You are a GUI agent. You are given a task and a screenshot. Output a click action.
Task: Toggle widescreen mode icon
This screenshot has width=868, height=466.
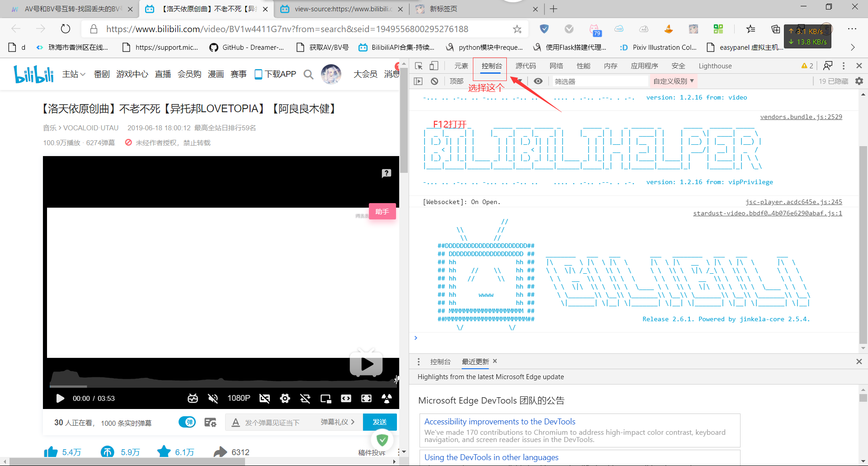pos(346,399)
